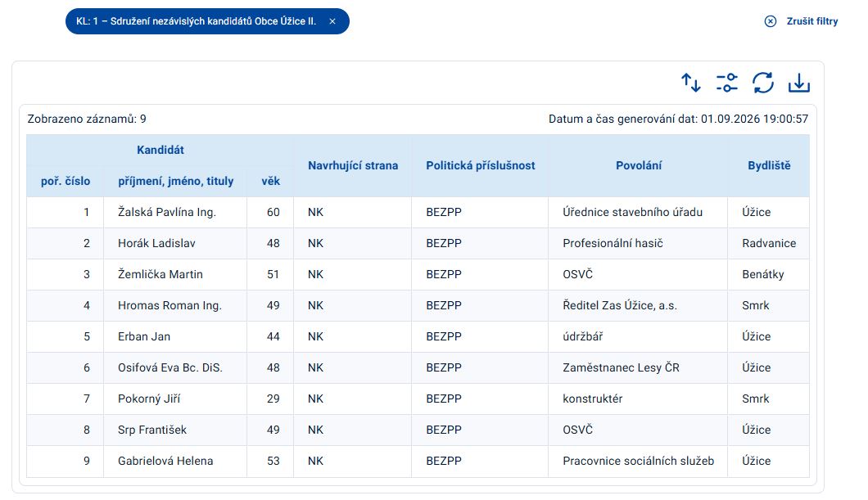Click the Povolání column header
The image size is (868, 500).
point(638,165)
